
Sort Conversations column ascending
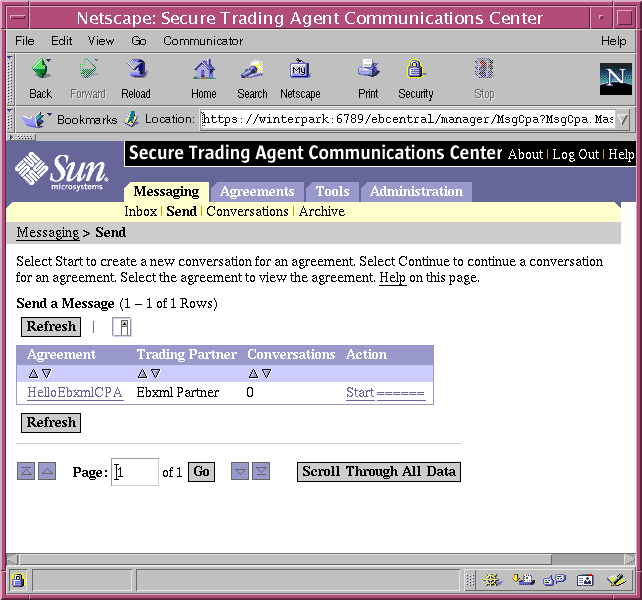point(253,373)
